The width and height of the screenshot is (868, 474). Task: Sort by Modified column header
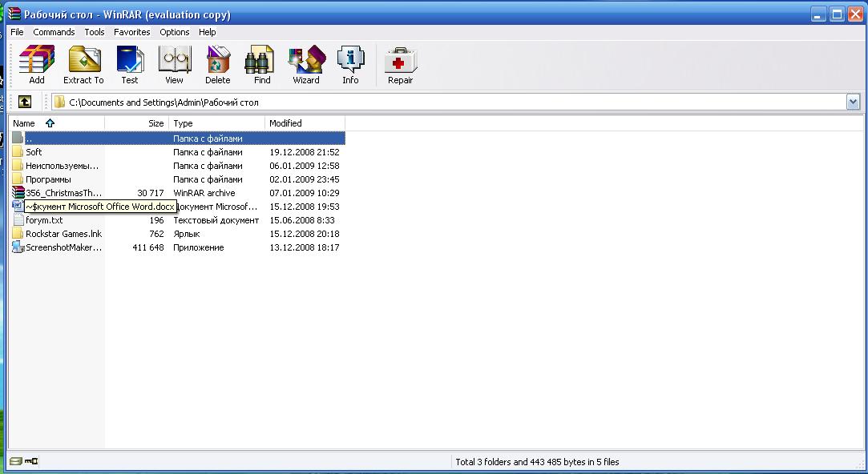[305, 123]
